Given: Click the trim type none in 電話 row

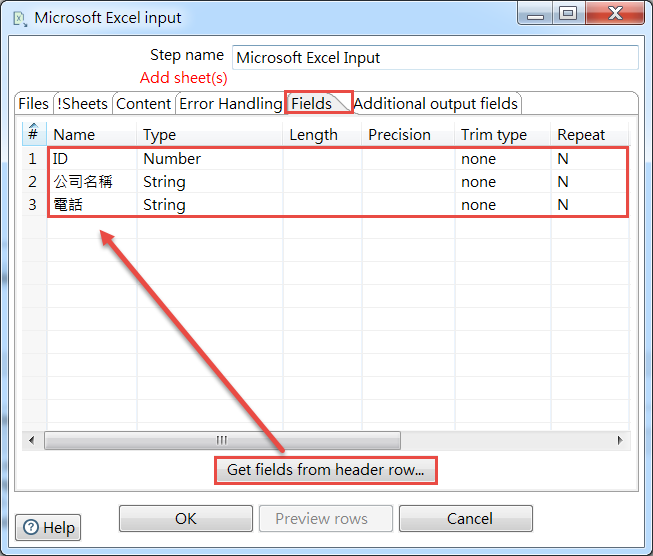Looking at the screenshot, I should click(503, 204).
